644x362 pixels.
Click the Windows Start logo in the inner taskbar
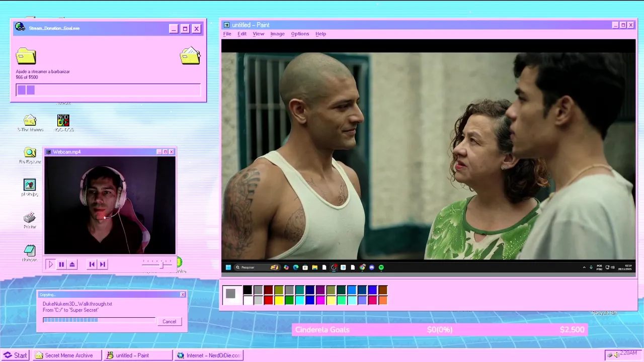pyautogui.click(x=228, y=267)
